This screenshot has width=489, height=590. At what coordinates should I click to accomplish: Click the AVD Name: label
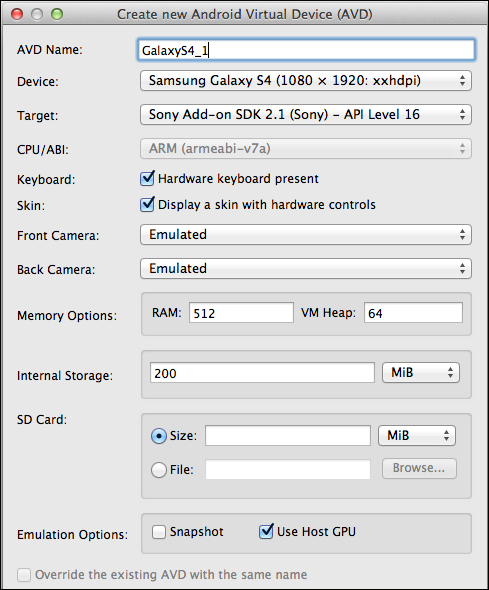click(50, 50)
